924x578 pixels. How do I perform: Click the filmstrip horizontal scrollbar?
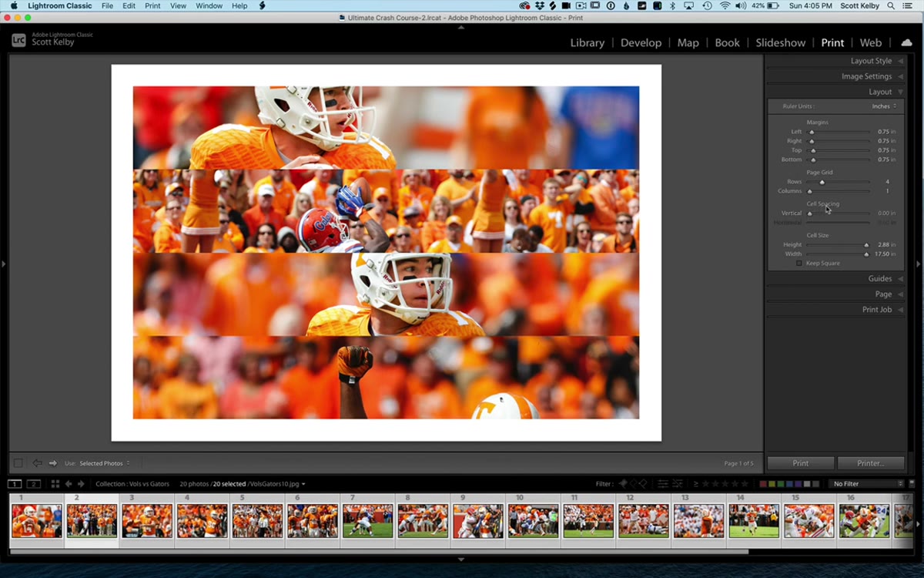(378, 552)
